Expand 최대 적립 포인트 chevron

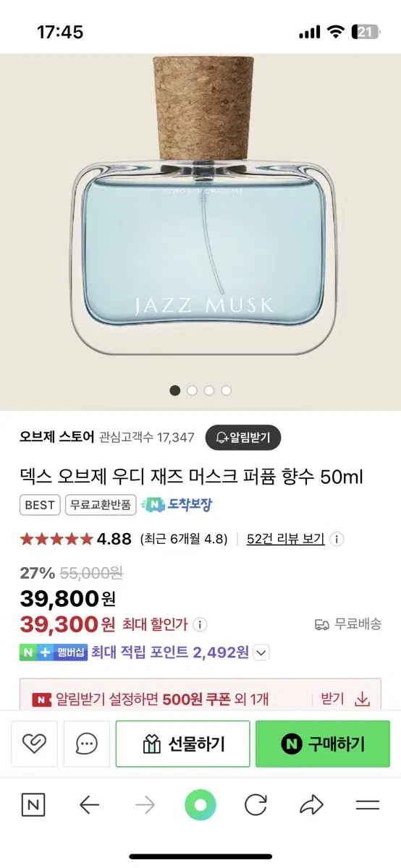coord(262,652)
